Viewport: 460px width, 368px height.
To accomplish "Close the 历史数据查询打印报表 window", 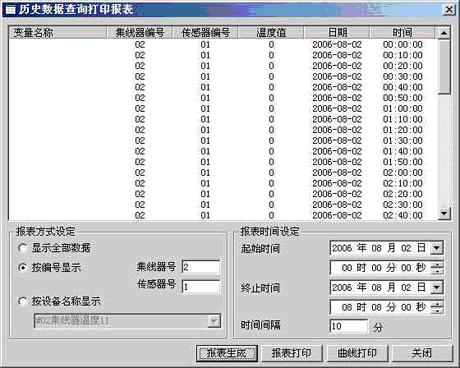I will (x=449, y=10).
